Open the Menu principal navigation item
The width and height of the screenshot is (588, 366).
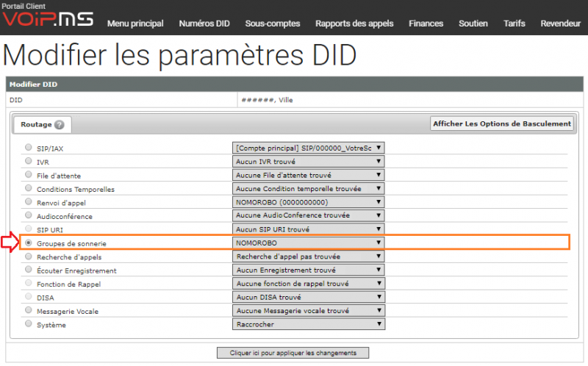click(x=135, y=24)
